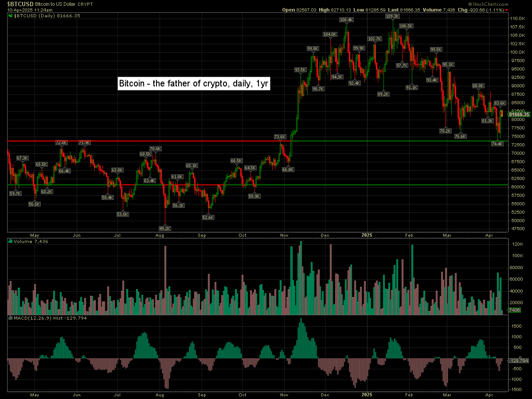Select the 49.2K low price marker
The height and width of the screenshot is (399, 532).
coord(165,228)
